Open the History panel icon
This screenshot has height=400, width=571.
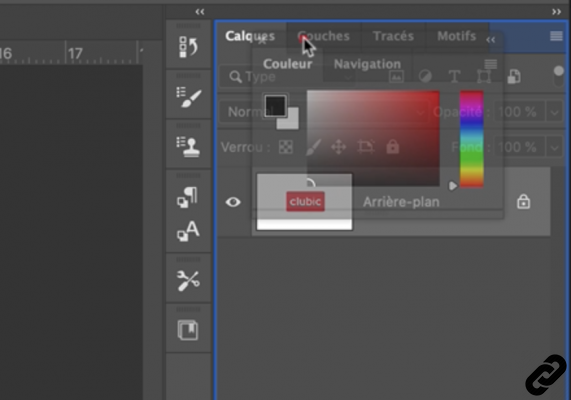188,47
